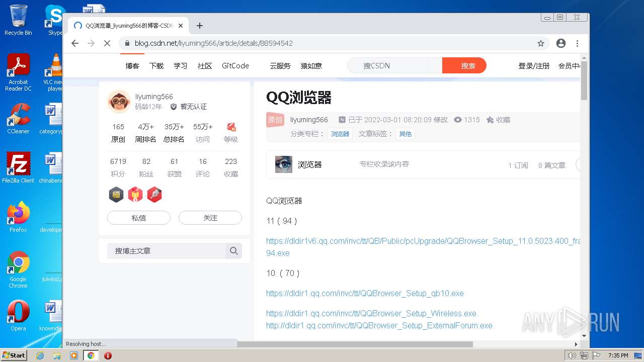This screenshot has width=644, height=362.
Task: Open Acrobat Reader DC desktop shortcut
Action: tap(18, 72)
